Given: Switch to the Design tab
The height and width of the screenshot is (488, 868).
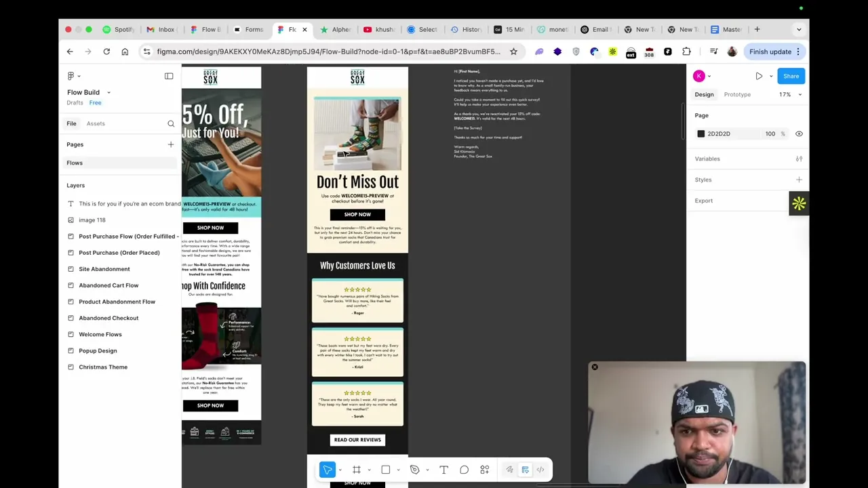Looking at the screenshot, I should pos(704,95).
